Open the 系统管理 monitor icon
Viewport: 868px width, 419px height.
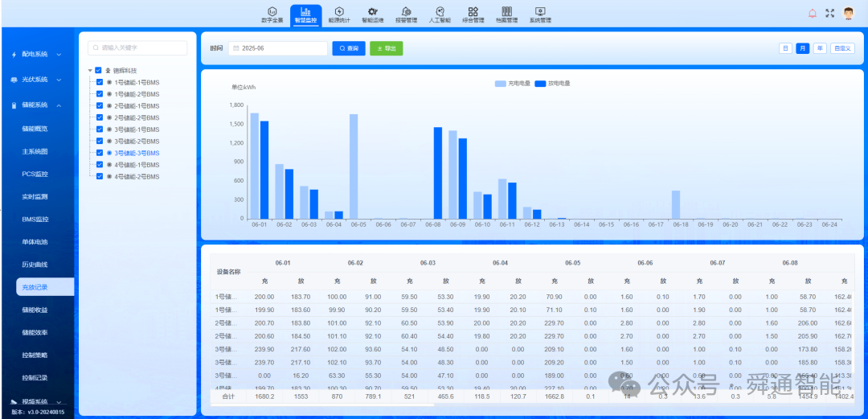pos(540,11)
